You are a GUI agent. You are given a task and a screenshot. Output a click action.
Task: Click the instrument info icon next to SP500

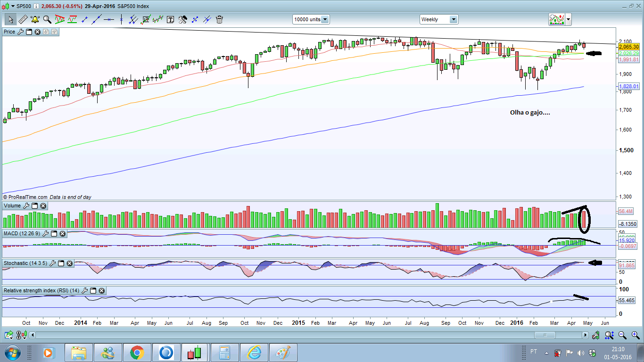coord(37,7)
